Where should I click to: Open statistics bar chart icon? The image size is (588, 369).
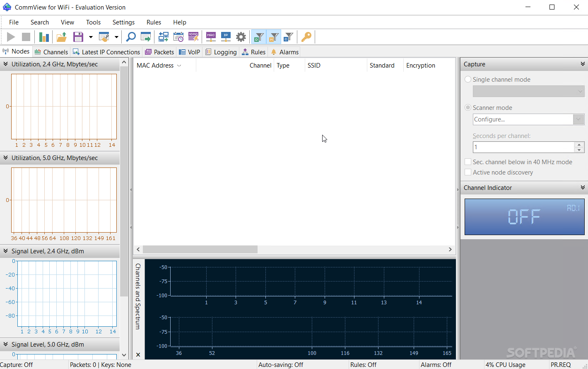(44, 37)
